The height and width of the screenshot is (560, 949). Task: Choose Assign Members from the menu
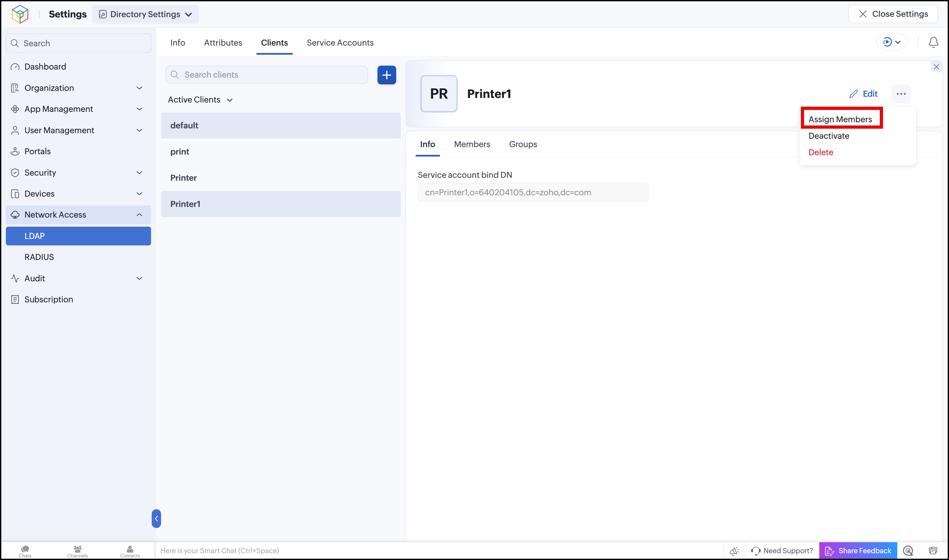(840, 119)
